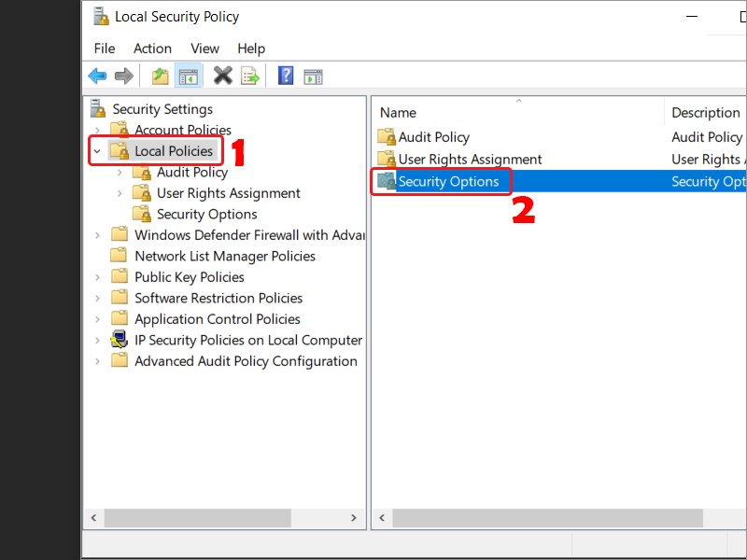Click left arrow of list pane scrollbar
The height and width of the screenshot is (560, 747).
pos(382,518)
